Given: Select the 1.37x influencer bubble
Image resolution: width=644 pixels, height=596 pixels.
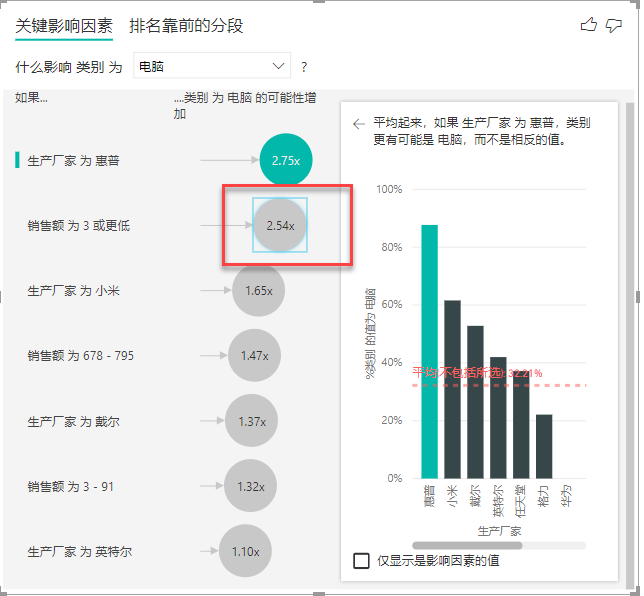Looking at the screenshot, I should point(252,421).
